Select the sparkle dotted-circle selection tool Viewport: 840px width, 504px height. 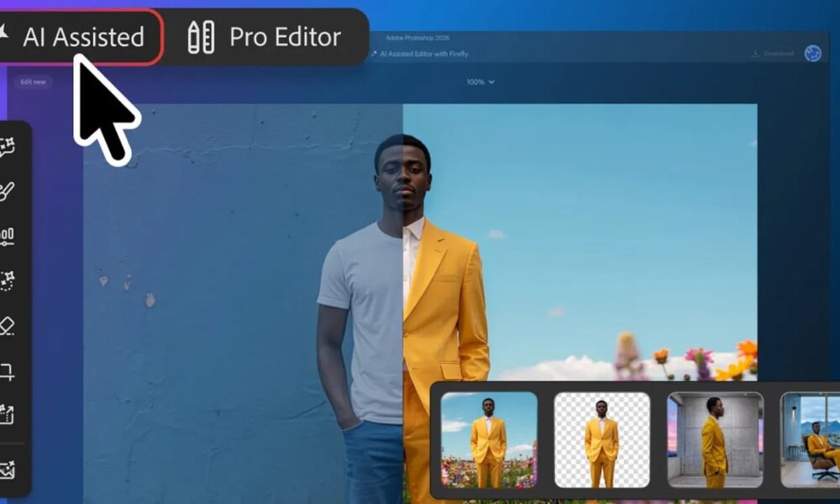click(7, 281)
